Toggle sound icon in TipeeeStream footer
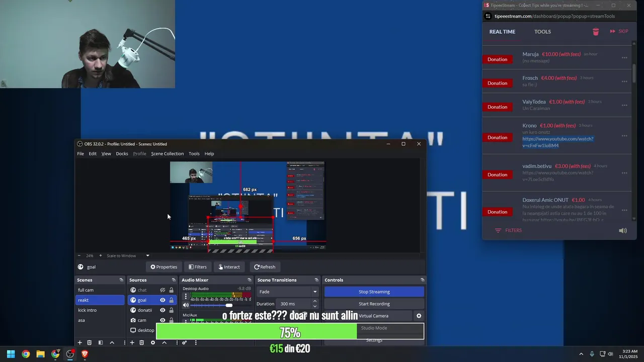This screenshot has height=362, width=644. [623, 230]
